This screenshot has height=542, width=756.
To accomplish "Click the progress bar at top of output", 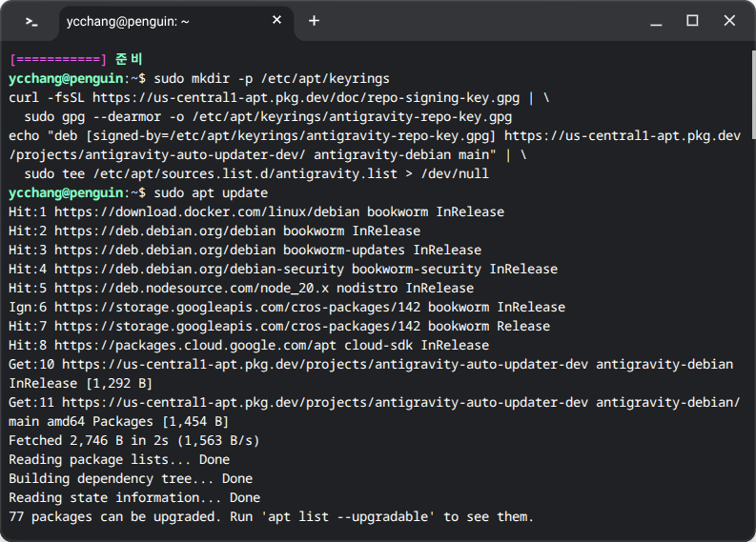I will tap(57, 59).
